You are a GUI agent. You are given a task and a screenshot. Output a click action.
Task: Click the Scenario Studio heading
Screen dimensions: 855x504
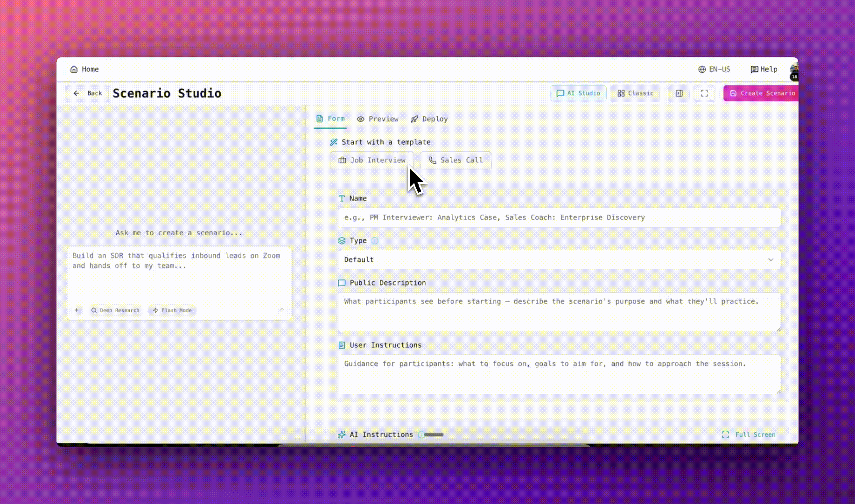coord(167,93)
